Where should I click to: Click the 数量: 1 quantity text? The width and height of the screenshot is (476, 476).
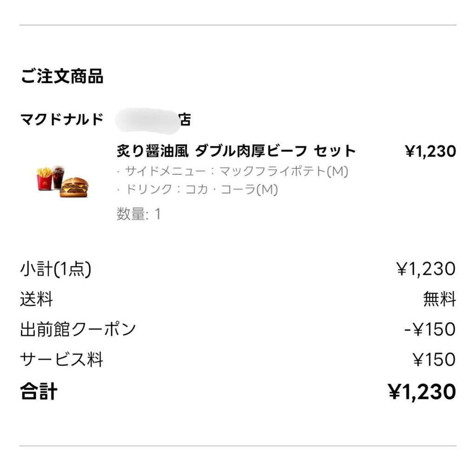click(139, 214)
